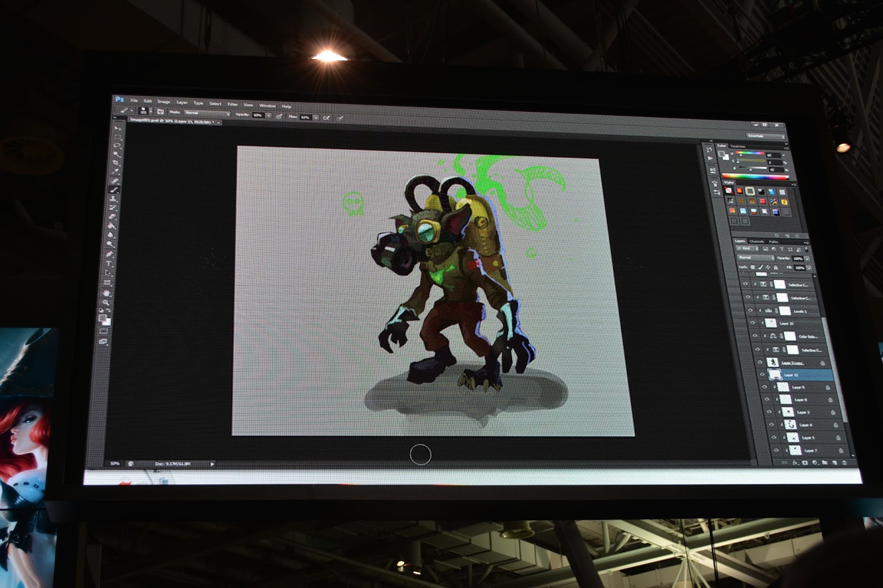Activate the Horizontal Type tool
The height and width of the screenshot is (588, 883).
point(109,264)
